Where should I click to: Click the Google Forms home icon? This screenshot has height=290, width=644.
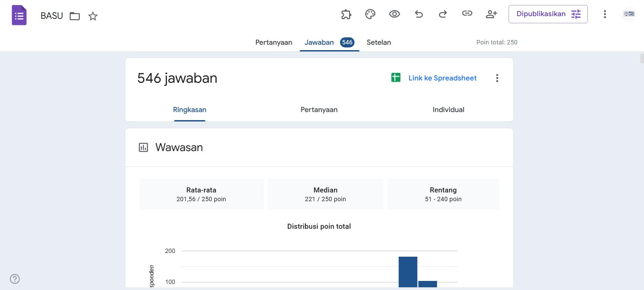(x=19, y=15)
